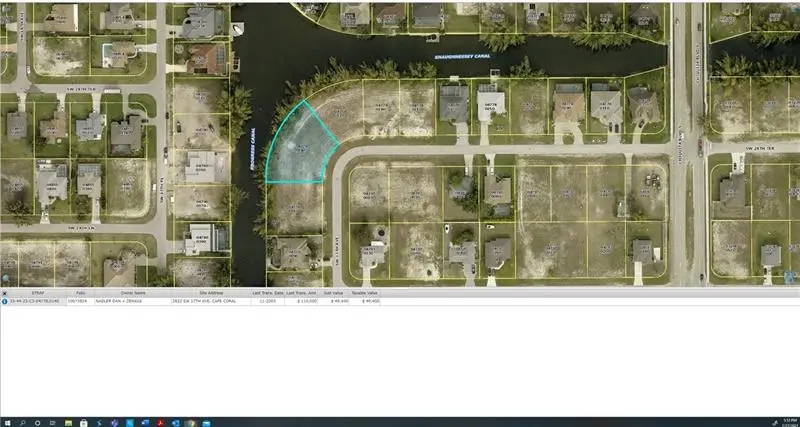The height and width of the screenshot is (427, 800).
Task: Sort by Taxable Value column header
Action: pyautogui.click(x=365, y=293)
